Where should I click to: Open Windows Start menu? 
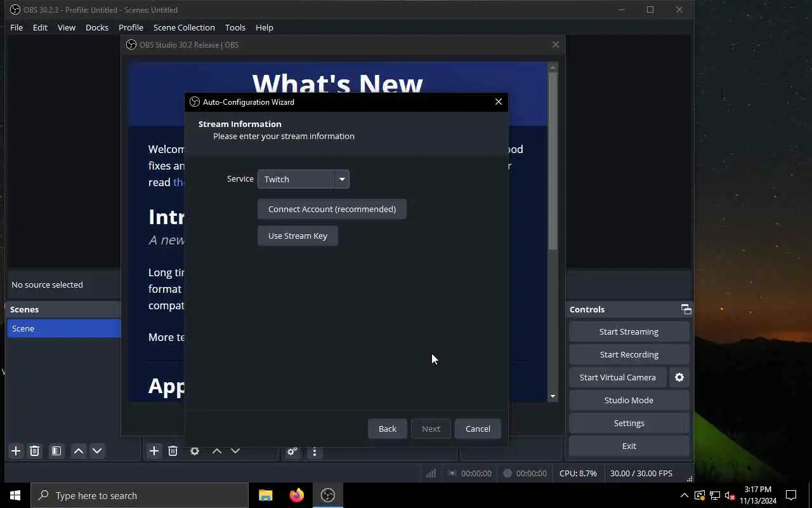click(x=15, y=495)
